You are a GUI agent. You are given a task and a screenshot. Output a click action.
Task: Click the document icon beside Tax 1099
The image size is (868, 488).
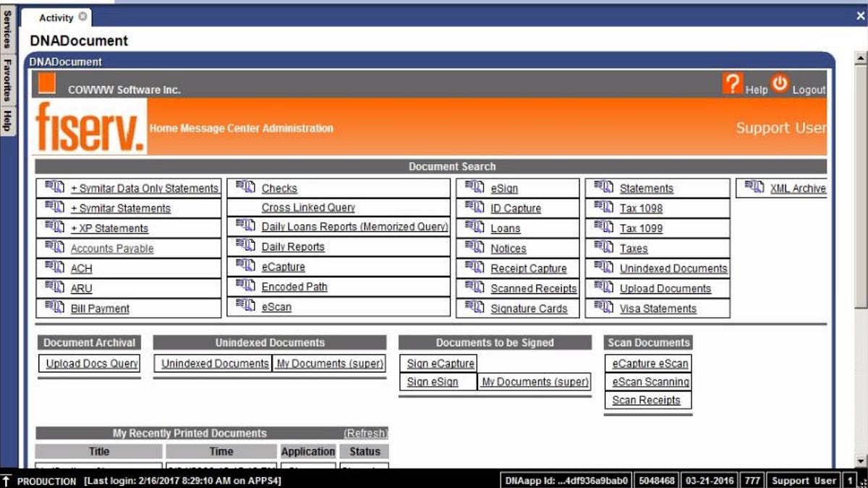[603, 227]
